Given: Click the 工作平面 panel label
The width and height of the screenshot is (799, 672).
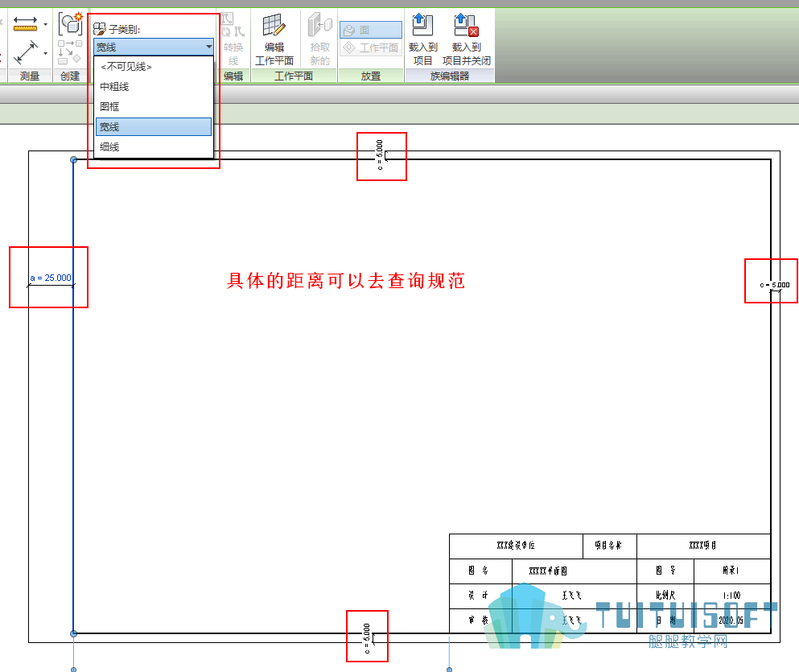Looking at the screenshot, I should pyautogui.click(x=294, y=76).
